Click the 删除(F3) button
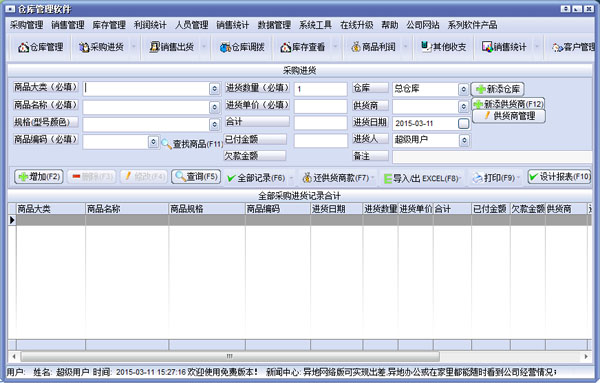 pyautogui.click(x=92, y=177)
